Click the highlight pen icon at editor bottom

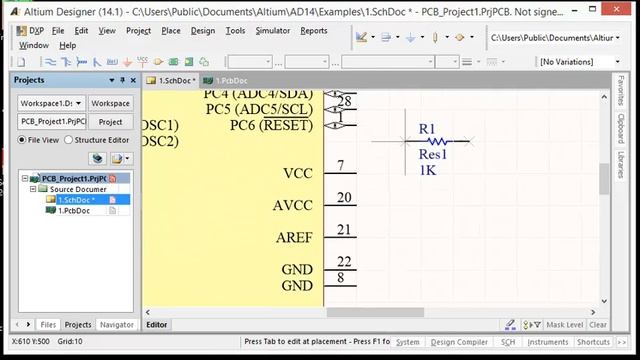tap(510, 324)
